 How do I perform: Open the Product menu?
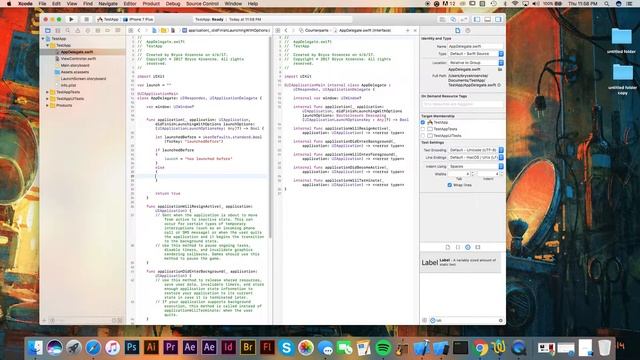[x=151, y=4]
